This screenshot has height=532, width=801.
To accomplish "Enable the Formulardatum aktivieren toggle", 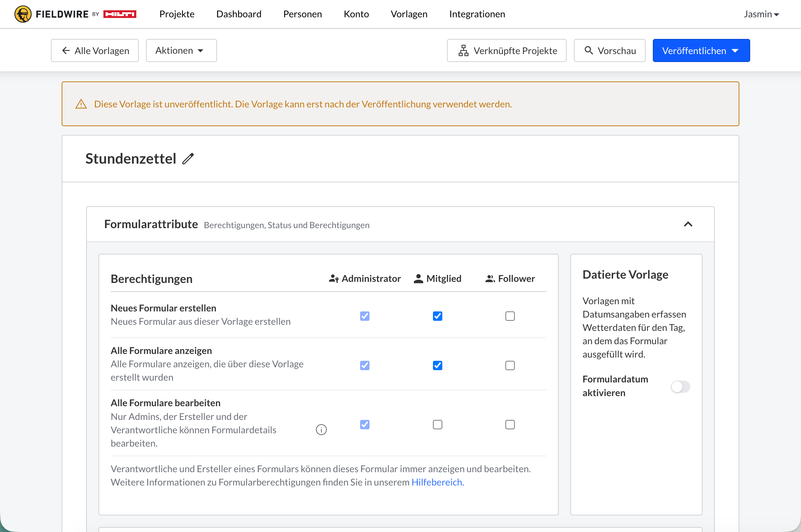I will click(680, 387).
